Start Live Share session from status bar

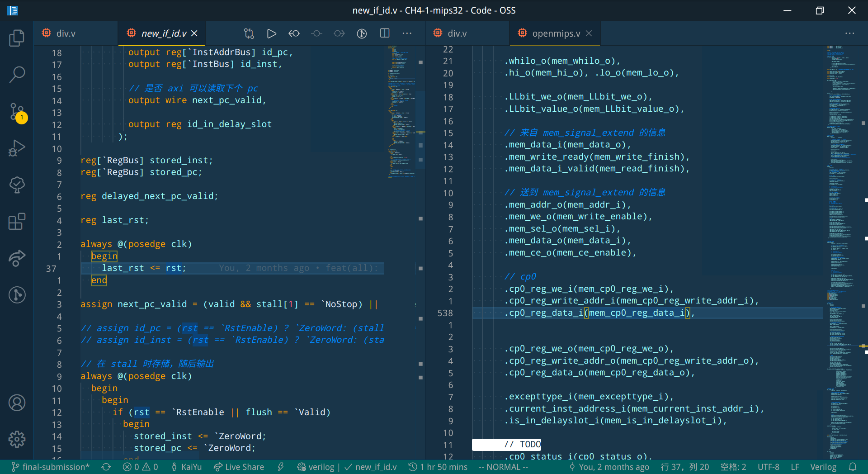(239, 467)
